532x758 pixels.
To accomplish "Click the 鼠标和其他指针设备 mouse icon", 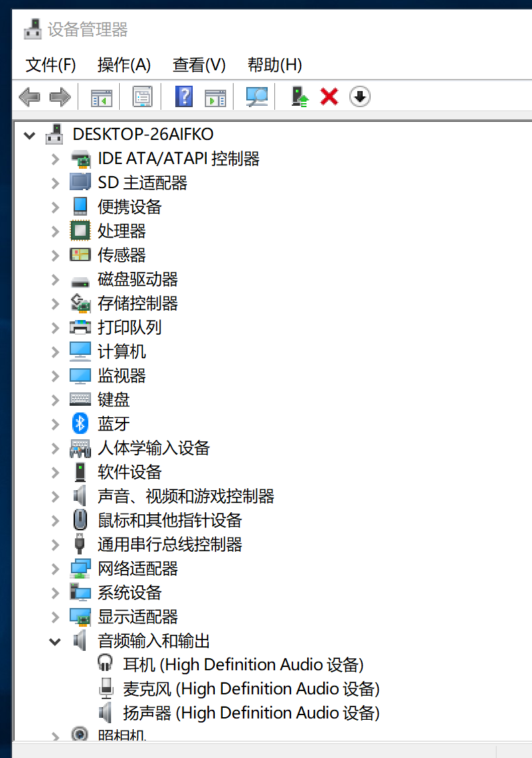I will (x=80, y=520).
